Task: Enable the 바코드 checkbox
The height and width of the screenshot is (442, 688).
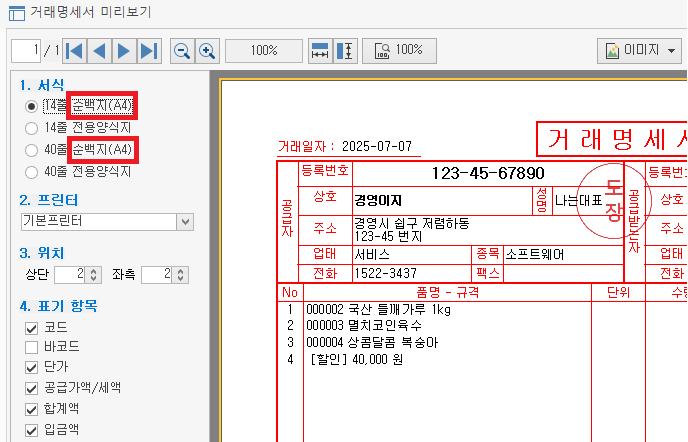Action: 32,346
